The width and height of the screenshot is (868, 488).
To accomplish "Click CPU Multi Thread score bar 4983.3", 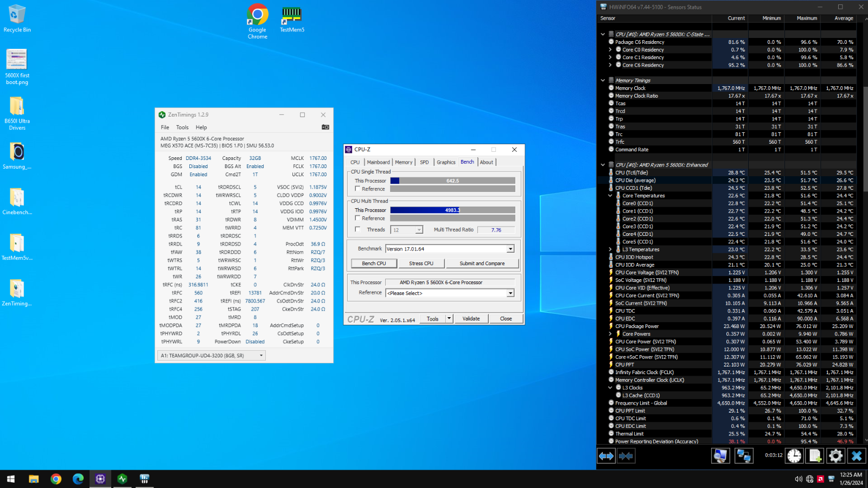I will tap(453, 210).
